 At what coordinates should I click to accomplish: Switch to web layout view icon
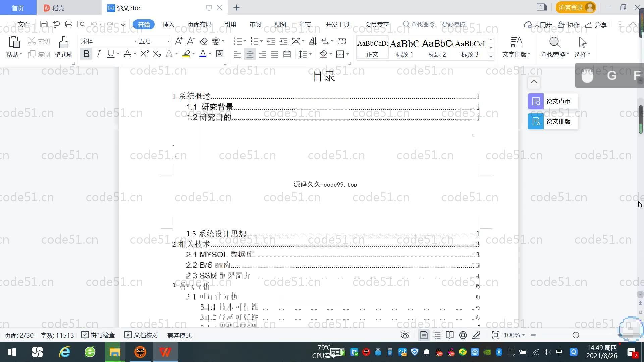tap(463, 335)
